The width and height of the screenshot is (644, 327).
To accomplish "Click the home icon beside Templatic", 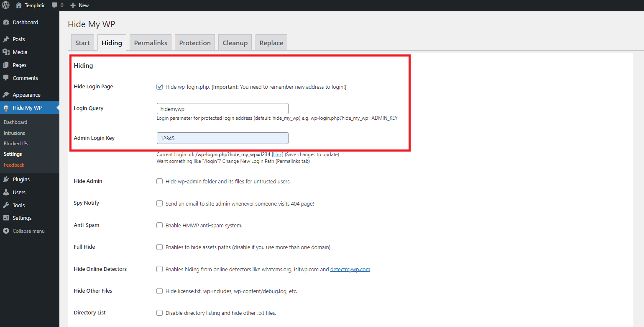I will tap(18, 5).
